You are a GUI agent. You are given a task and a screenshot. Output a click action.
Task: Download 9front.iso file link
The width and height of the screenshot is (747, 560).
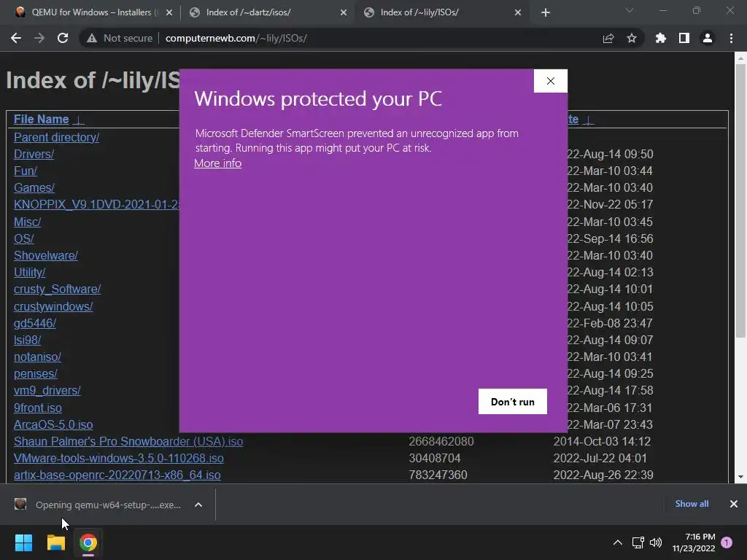coord(38,408)
